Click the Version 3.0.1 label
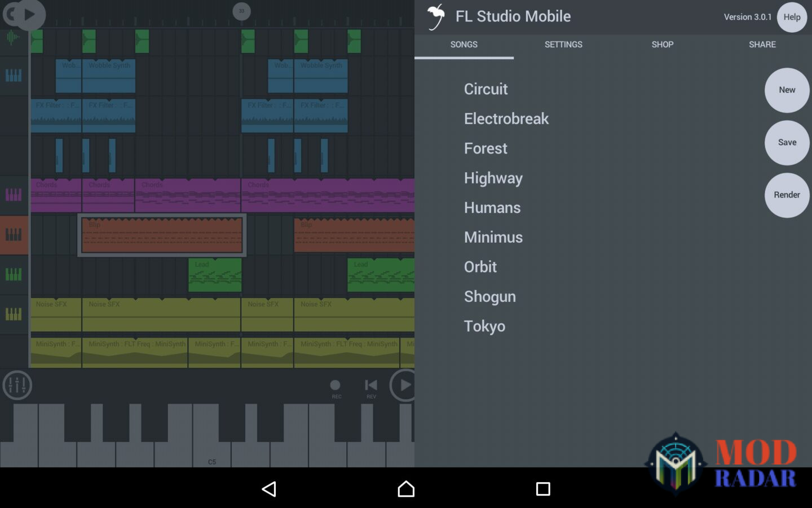The image size is (812, 508). point(748,17)
